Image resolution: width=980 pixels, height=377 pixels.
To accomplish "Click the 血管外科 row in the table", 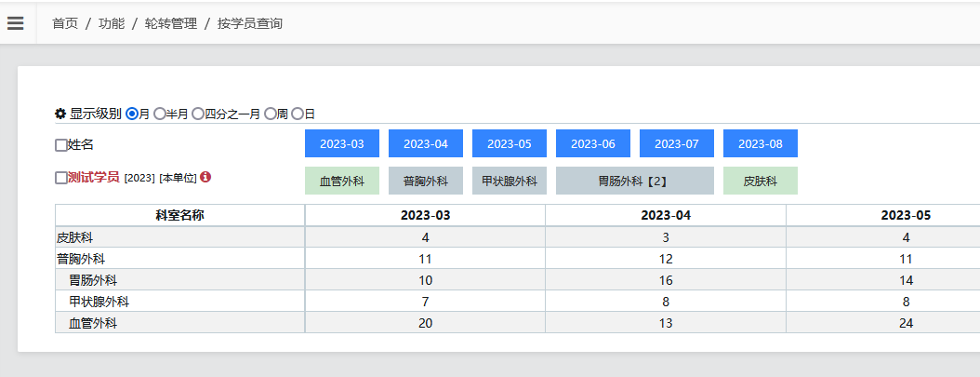I will tap(518, 323).
